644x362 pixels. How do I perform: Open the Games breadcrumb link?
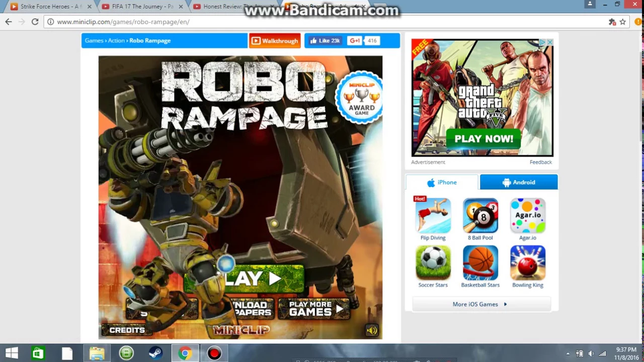coord(94,41)
